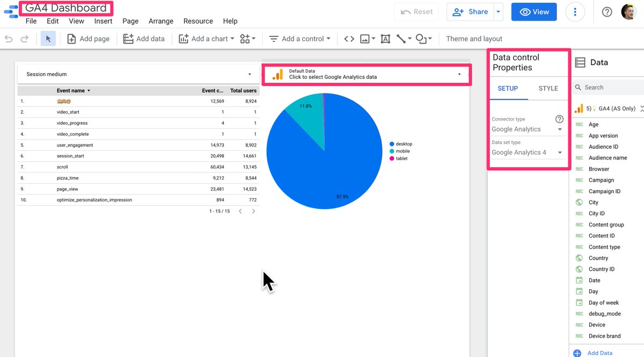Open the Resource menu
The width and height of the screenshot is (644, 357).
click(198, 21)
